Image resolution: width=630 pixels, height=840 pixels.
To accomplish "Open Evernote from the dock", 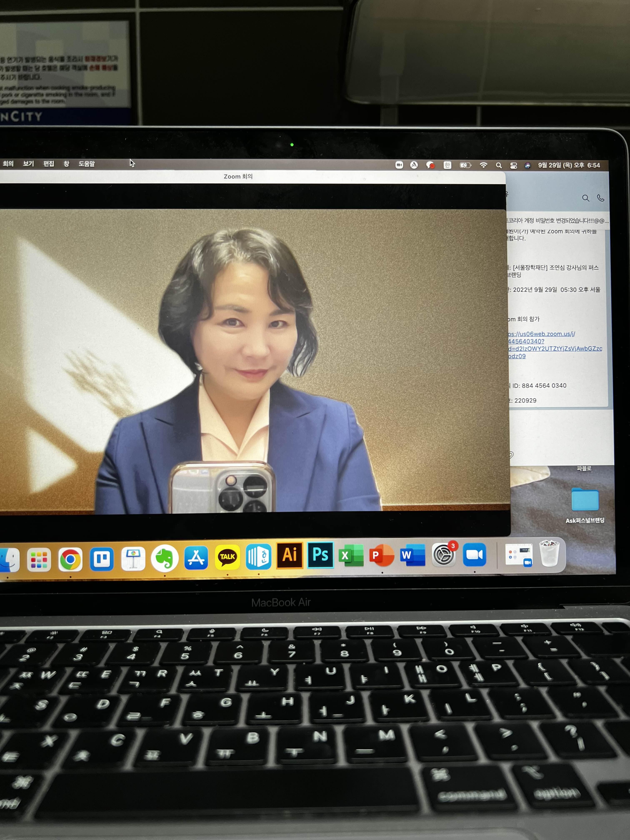I will pos(164,558).
